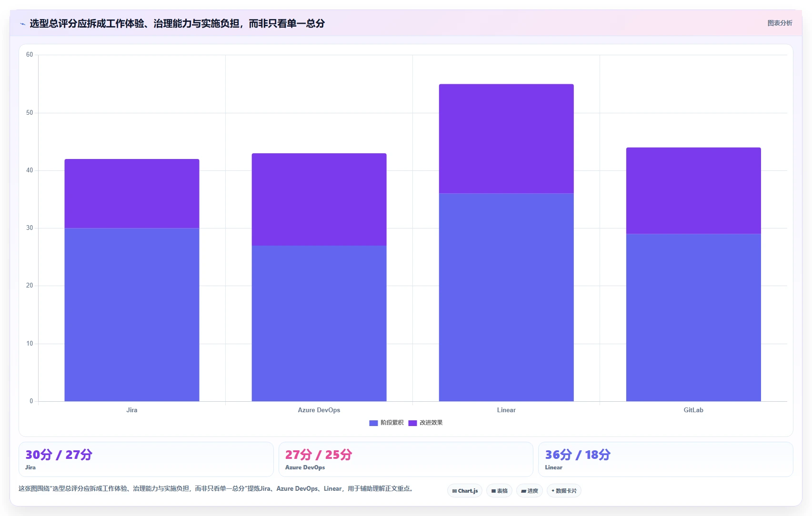This screenshot has height=516, width=812.
Task: Click the 表格 tag chip
Action: point(499,491)
